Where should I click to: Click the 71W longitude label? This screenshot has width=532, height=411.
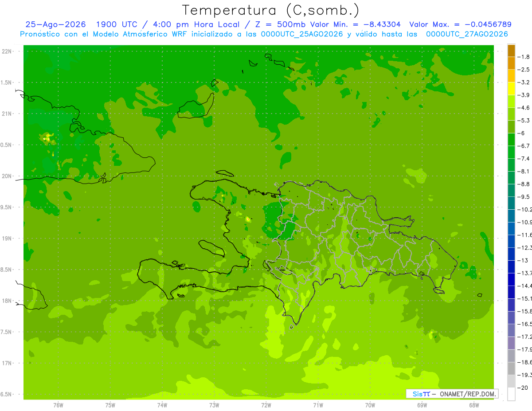coord(318,405)
